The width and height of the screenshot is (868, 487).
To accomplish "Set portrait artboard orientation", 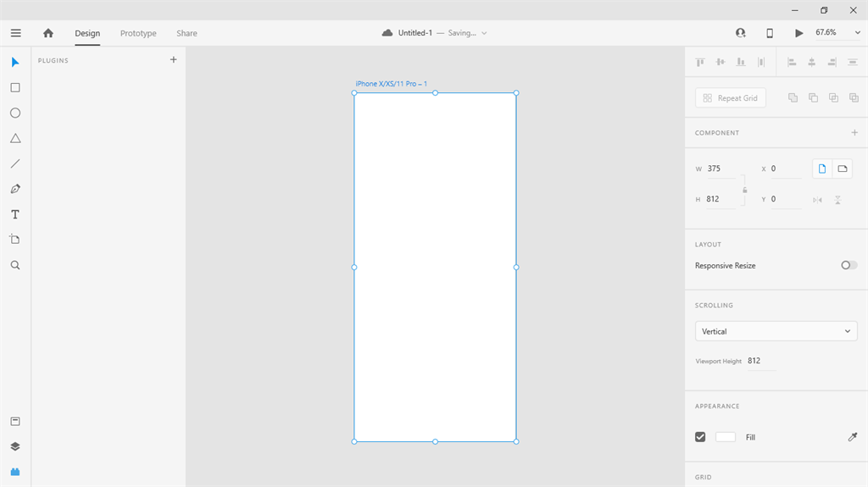I will tap(822, 169).
